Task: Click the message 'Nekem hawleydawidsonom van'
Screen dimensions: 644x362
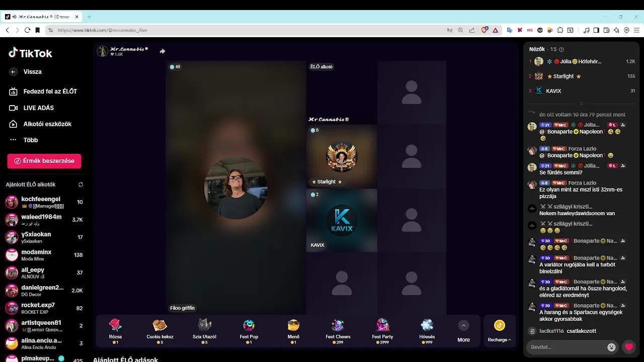Action: [x=577, y=213]
